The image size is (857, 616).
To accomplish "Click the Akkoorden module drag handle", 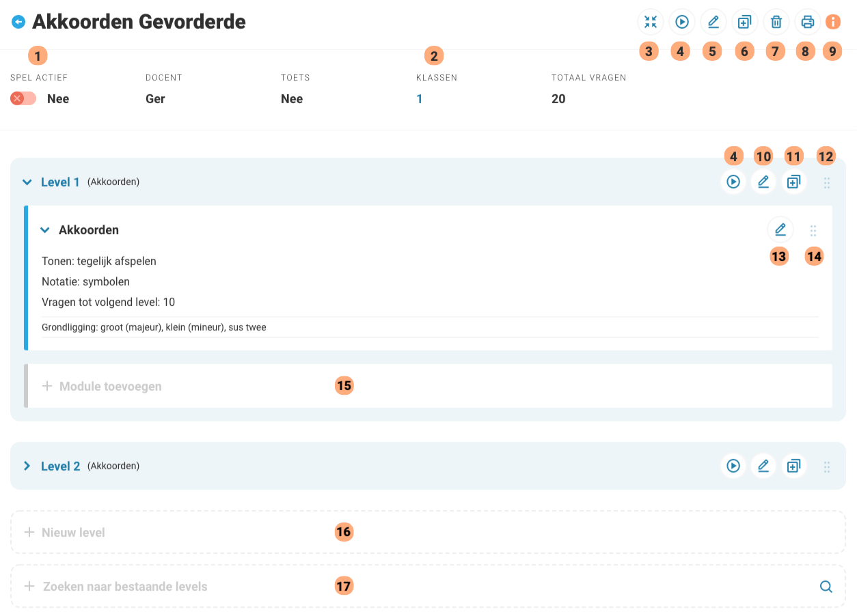I will pos(813,231).
